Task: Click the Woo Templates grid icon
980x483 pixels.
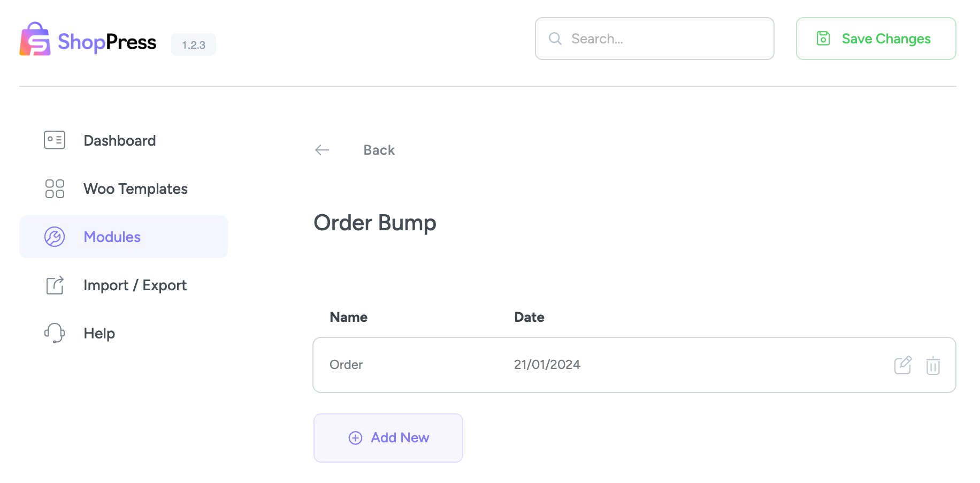Action: point(55,189)
